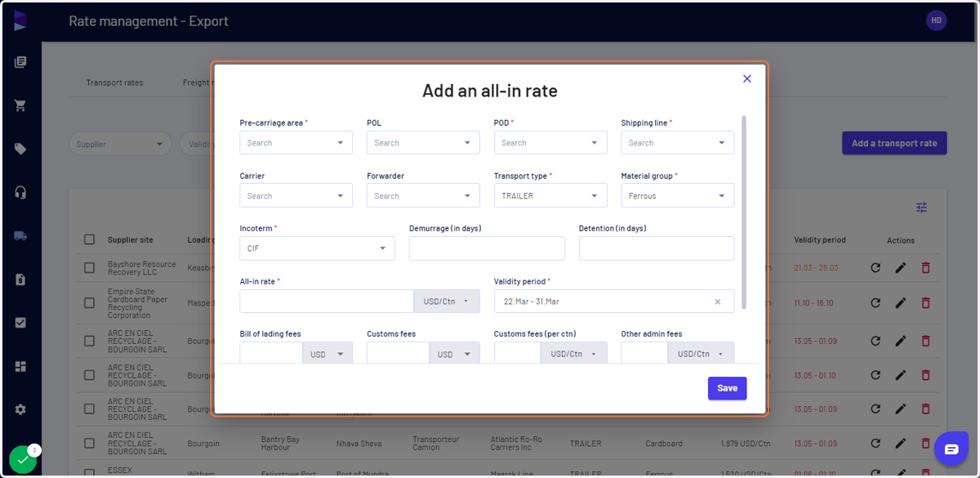The width and height of the screenshot is (980, 478).
Task: Change Bill of lading fees USD currency
Action: click(327, 353)
